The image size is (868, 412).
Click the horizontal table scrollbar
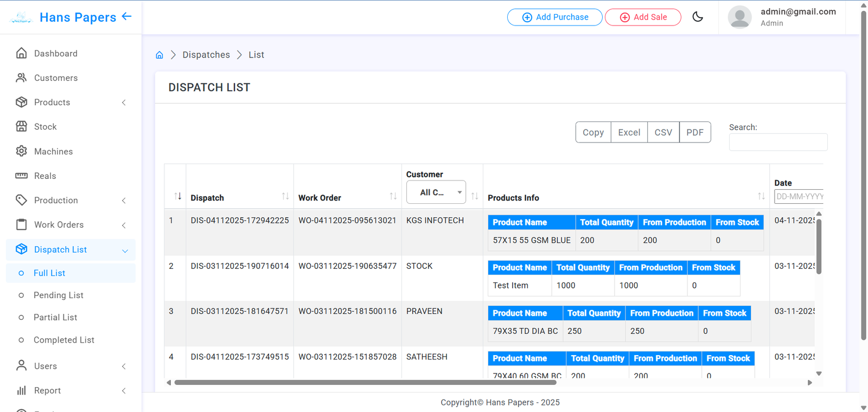[365, 383]
